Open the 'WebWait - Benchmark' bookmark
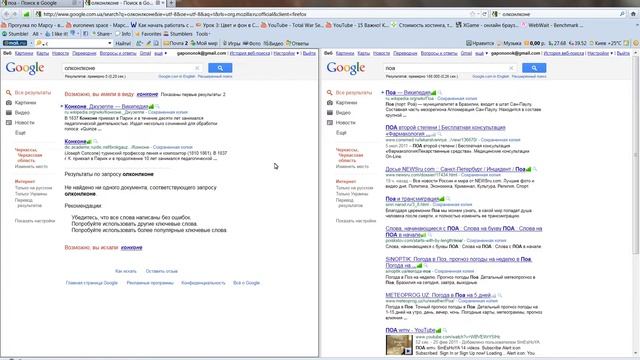Screen dimensions: 640x360 552,25
